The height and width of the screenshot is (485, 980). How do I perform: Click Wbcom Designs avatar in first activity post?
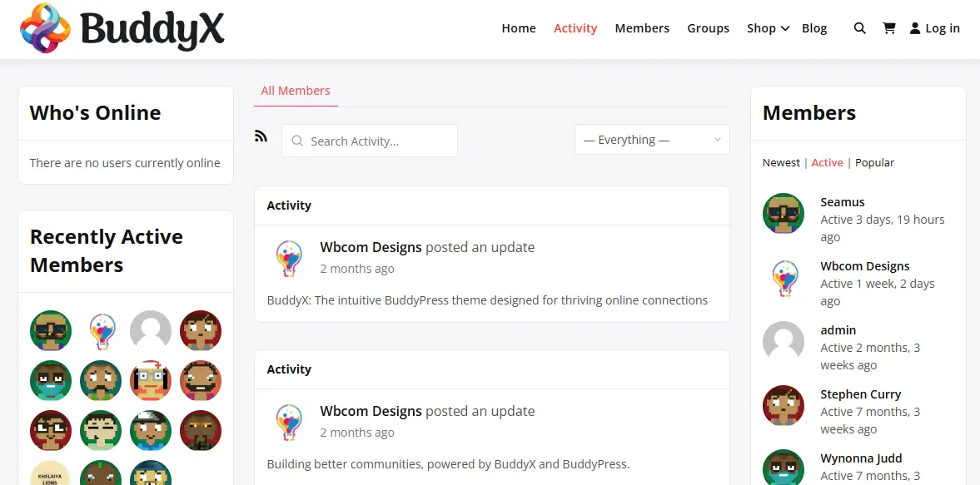(289, 258)
